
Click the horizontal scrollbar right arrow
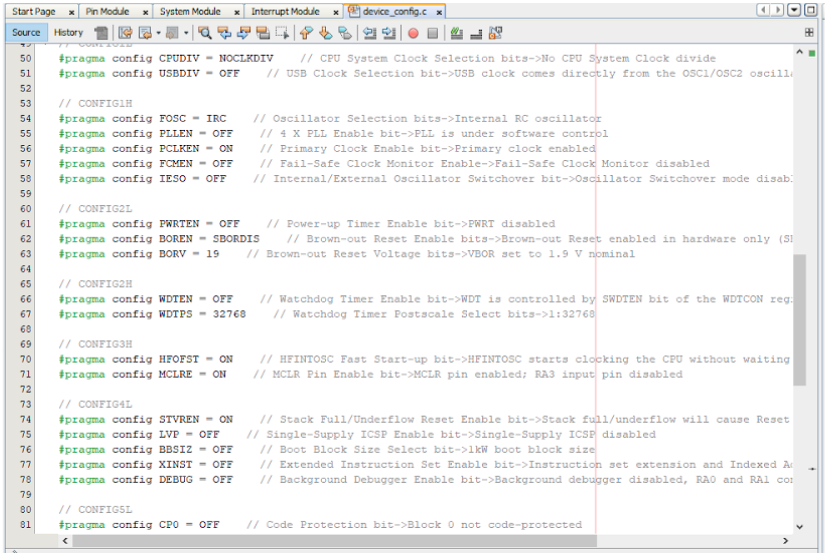[785, 541]
